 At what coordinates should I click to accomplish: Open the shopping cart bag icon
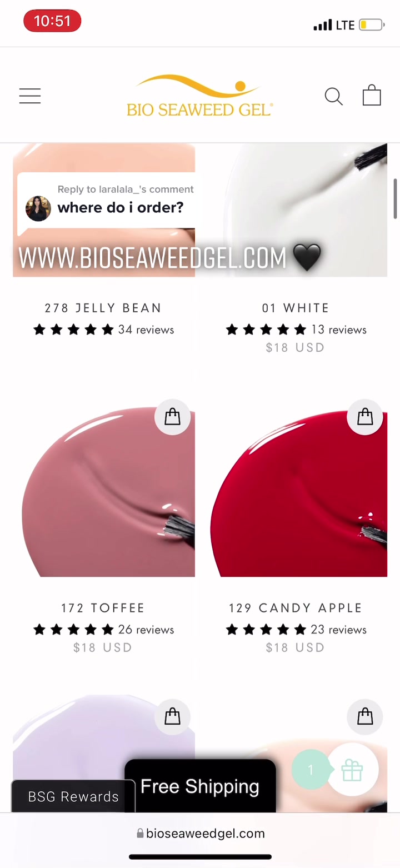click(372, 95)
